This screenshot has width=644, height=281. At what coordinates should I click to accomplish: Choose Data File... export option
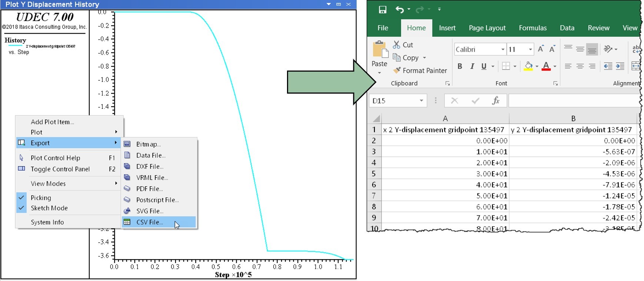click(159, 155)
